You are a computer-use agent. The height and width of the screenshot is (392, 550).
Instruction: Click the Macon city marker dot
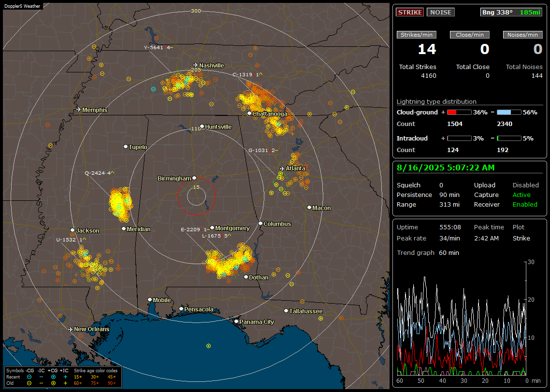(x=309, y=208)
